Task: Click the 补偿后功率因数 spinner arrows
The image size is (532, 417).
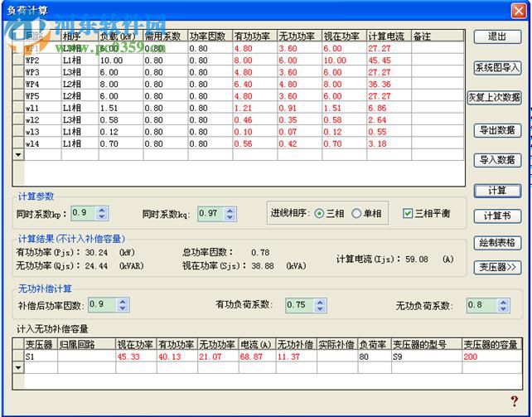Action: 123,305
